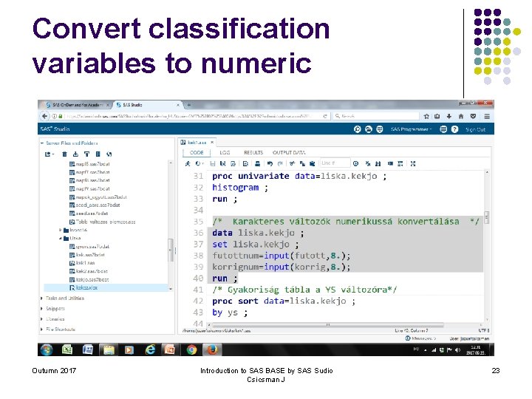
Task: Open Excel from the taskbar
Action: pos(67,349)
